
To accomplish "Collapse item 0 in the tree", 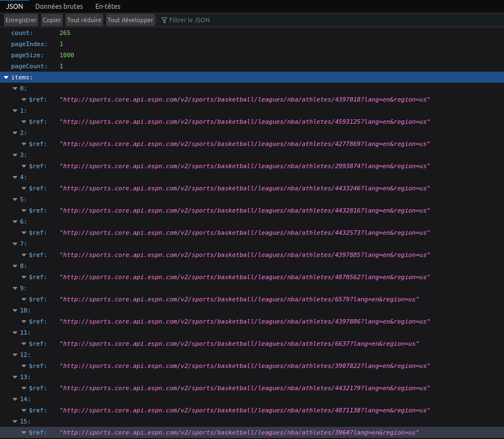I will 14,89.
